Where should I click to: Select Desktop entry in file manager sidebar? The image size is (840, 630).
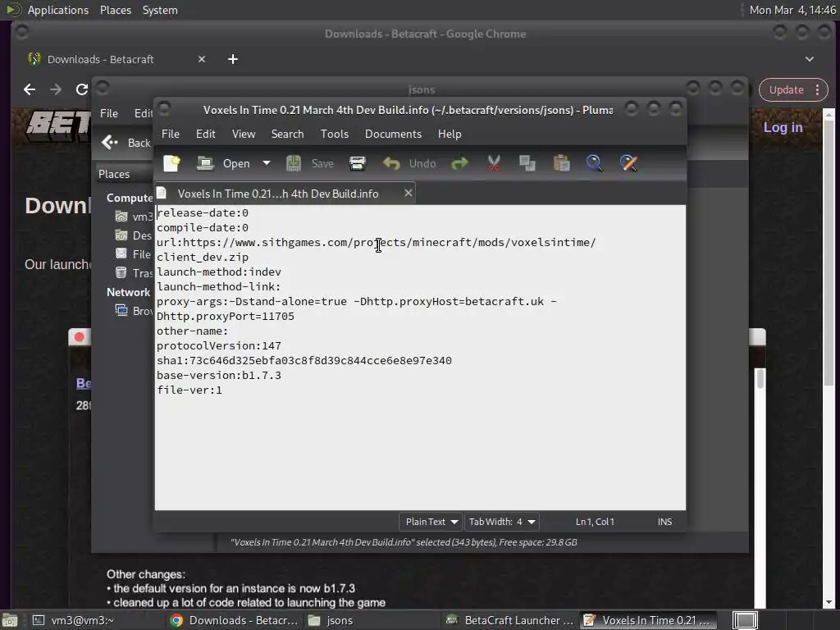[134, 235]
